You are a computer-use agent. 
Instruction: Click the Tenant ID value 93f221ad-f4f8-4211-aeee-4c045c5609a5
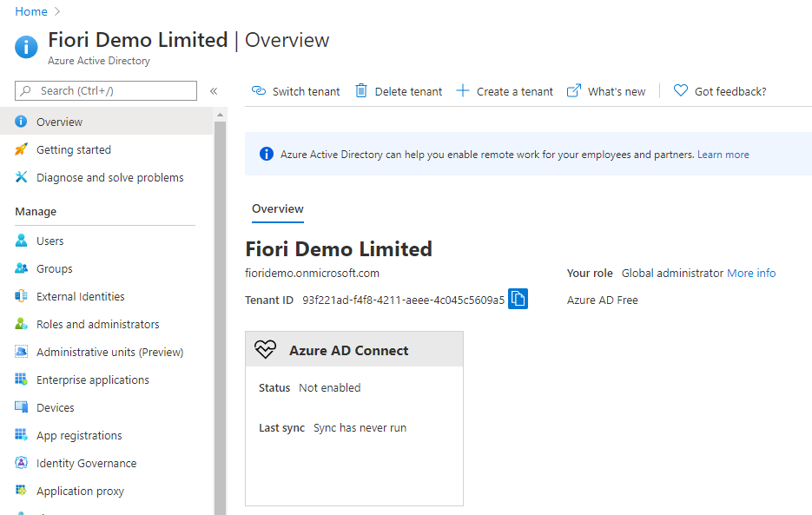(403, 300)
